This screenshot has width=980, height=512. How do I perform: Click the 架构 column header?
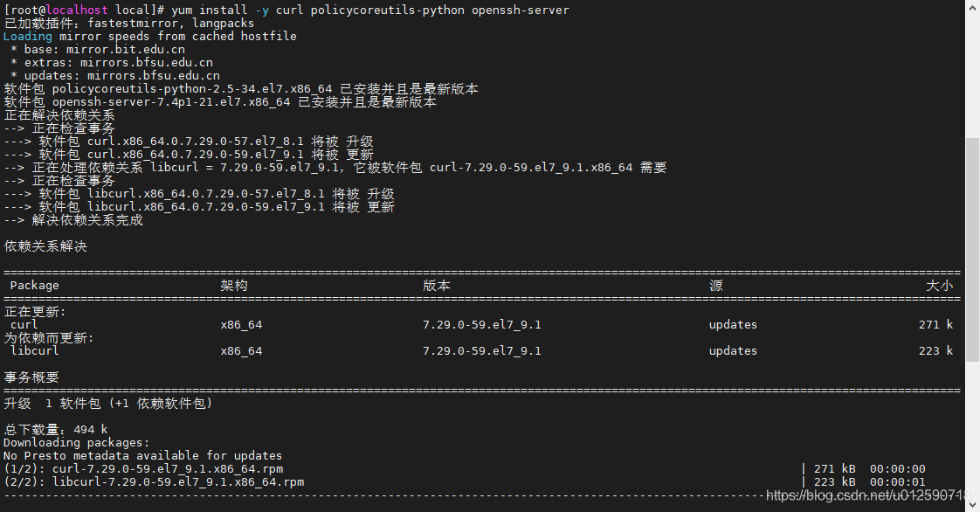pos(231,285)
